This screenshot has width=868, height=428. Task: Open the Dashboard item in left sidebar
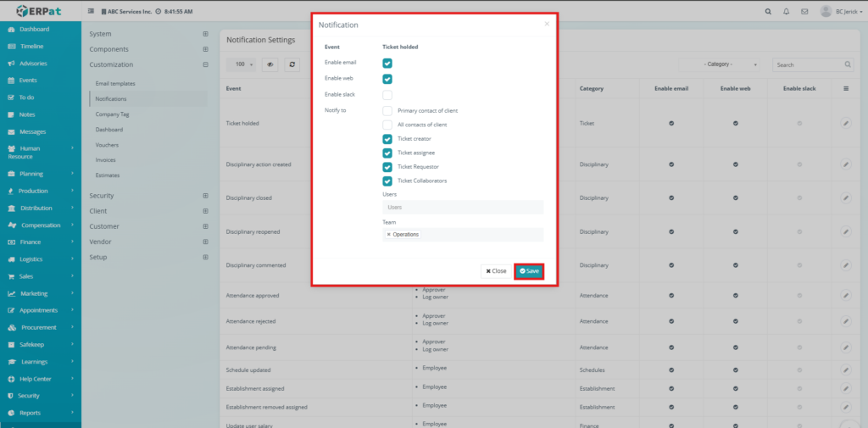point(34,29)
